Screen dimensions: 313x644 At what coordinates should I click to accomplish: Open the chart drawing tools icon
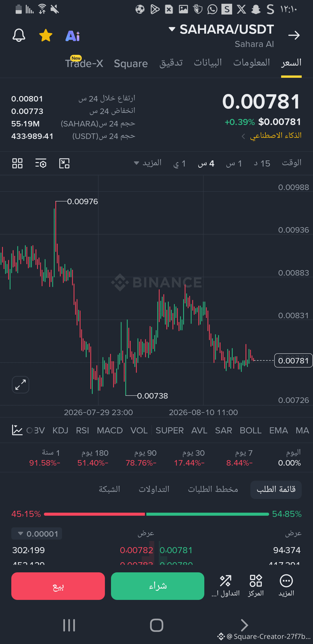(64, 163)
